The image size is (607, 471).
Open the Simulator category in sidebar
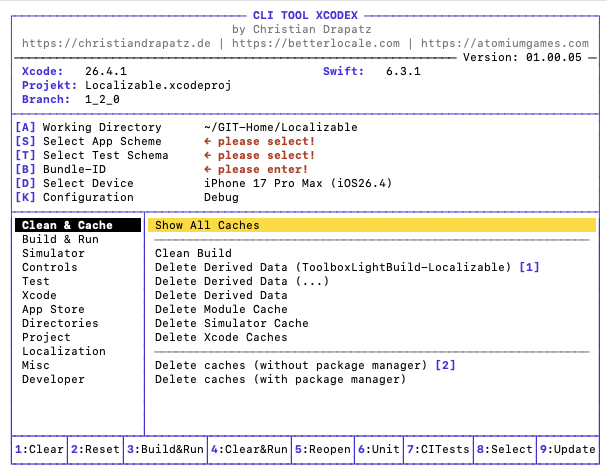[53, 253]
